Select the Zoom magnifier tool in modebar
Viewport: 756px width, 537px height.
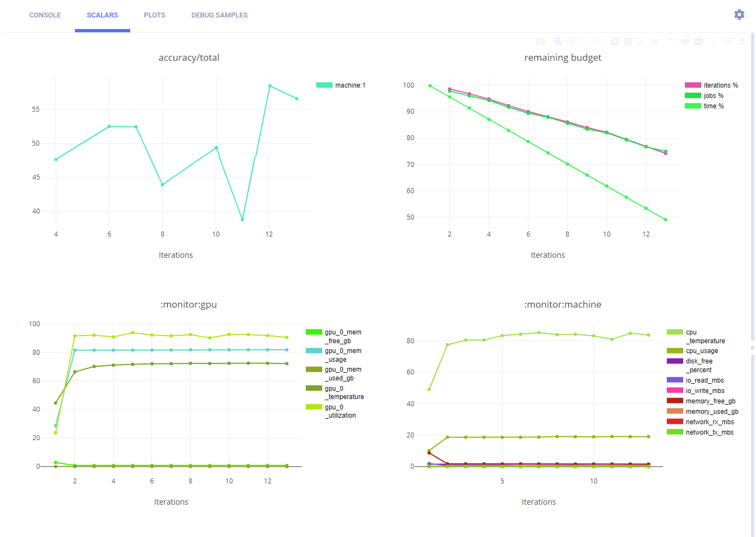pyautogui.click(x=557, y=42)
